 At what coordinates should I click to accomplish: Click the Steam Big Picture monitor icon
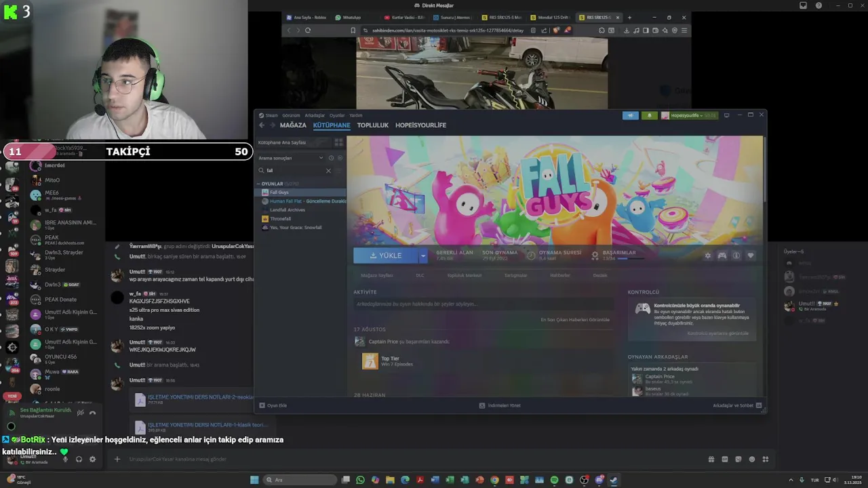[727, 115]
